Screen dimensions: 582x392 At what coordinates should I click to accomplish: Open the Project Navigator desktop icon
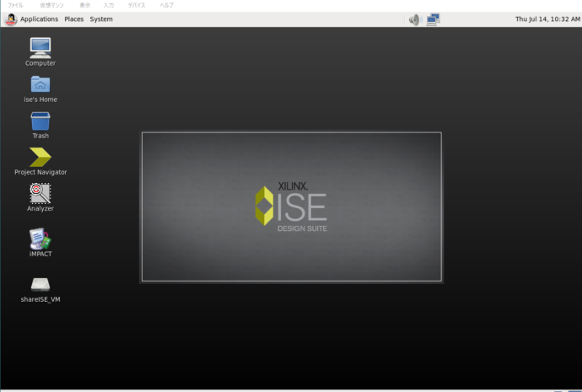(40, 158)
